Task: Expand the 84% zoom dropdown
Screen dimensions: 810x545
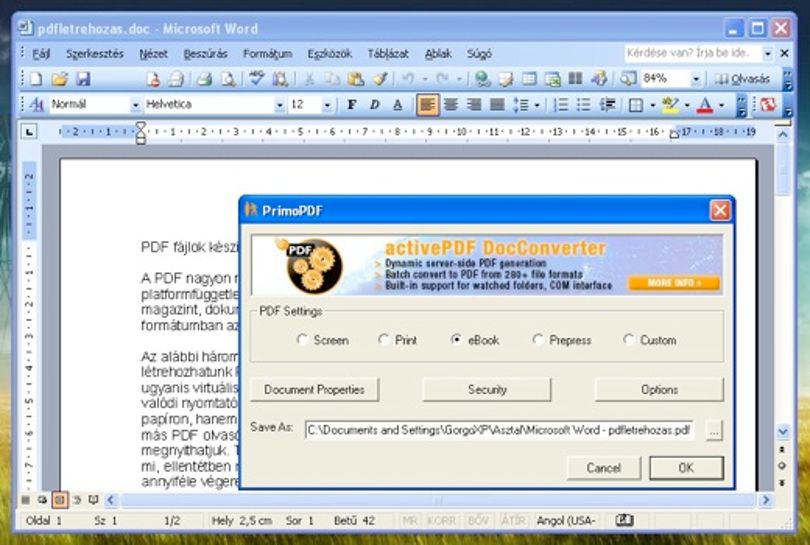Action: [696, 79]
